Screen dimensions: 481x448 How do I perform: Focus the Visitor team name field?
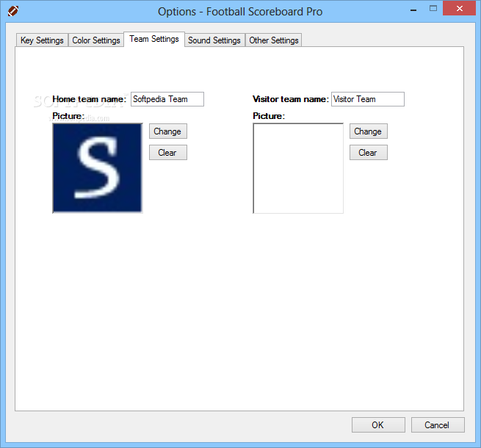pyautogui.click(x=367, y=99)
